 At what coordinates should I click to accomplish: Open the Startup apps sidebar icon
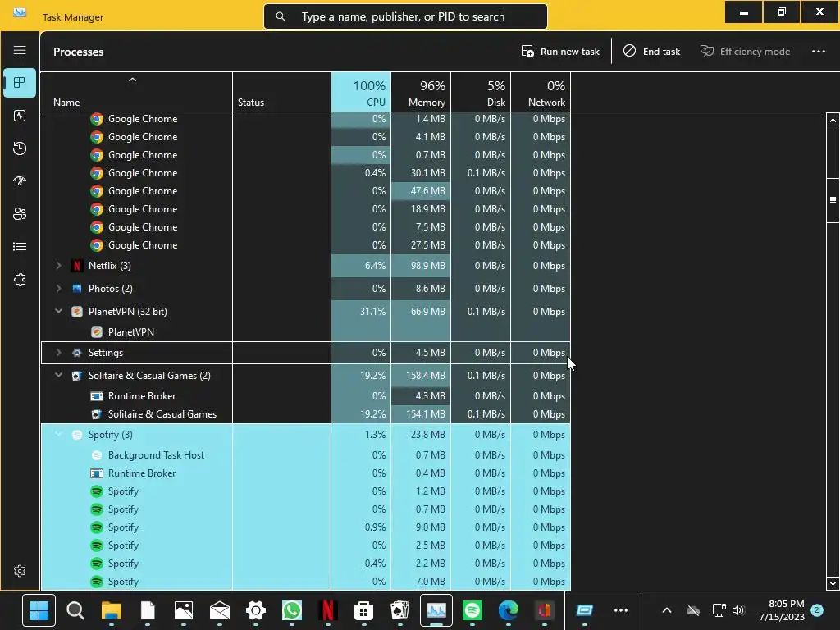[20, 181]
